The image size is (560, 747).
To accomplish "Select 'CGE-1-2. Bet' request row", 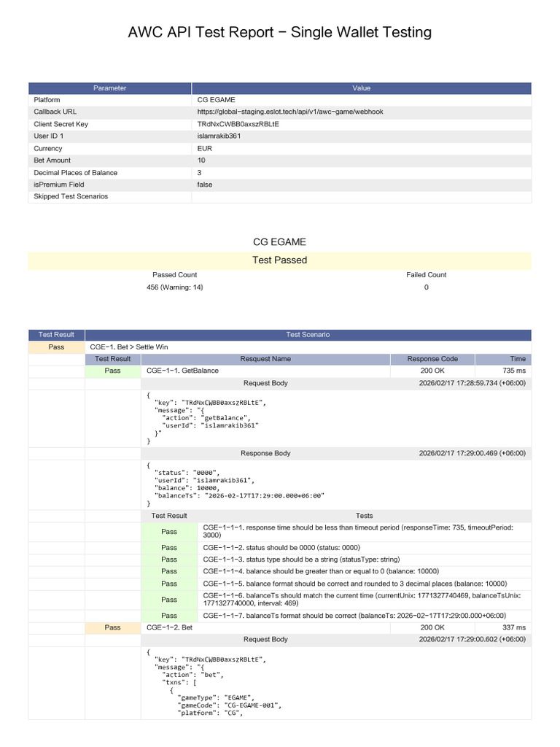I will point(265,628).
